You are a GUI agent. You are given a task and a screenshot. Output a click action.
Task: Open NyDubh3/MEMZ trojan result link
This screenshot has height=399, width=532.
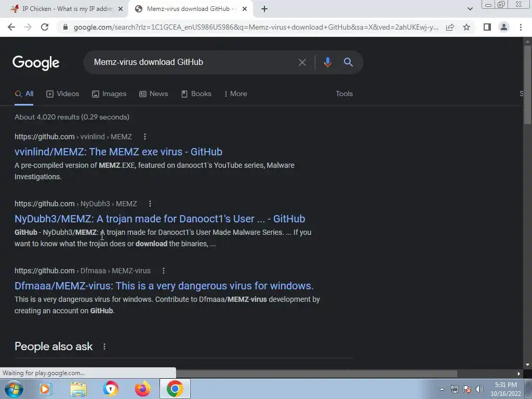(x=160, y=219)
